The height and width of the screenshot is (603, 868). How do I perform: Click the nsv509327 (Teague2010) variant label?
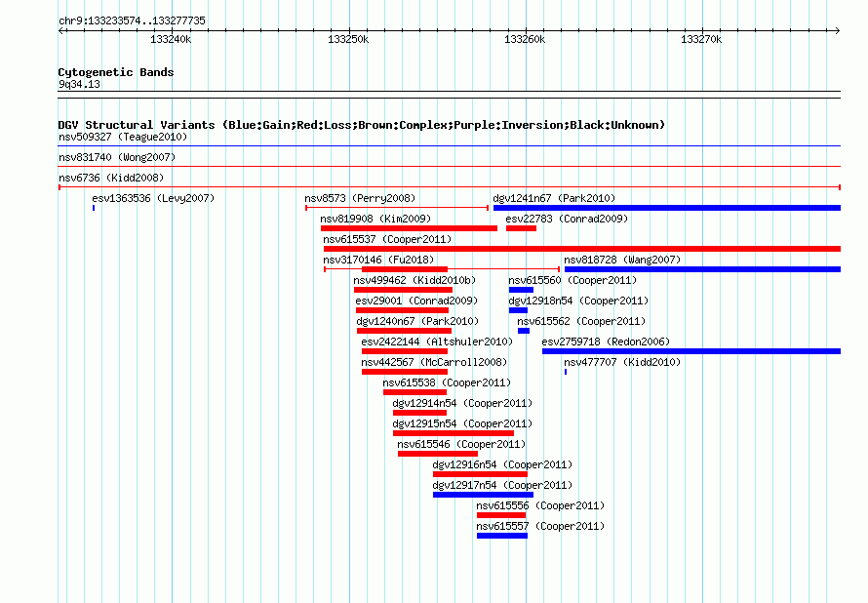click(123, 137)
